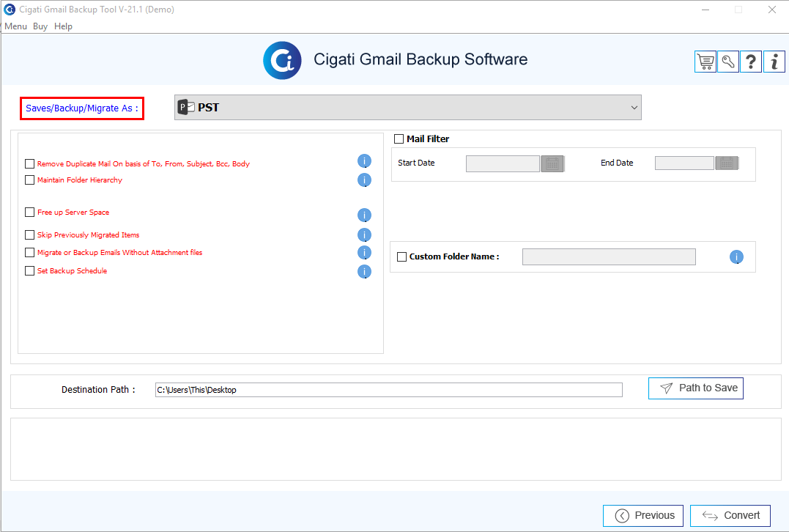Click the Cigati logo in header
This screenshot has width=789, height=532.
(282, 60)
